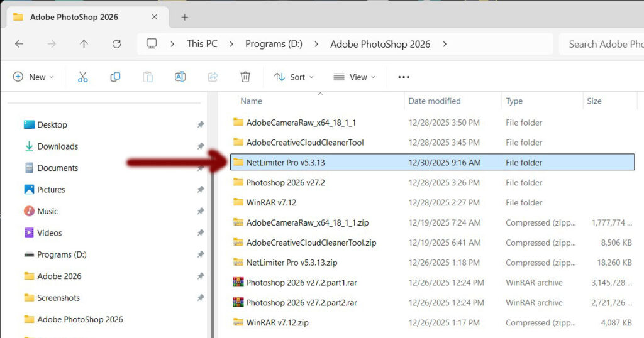The height and width of the screenshot is (338, 644).
Task: Open the View options dropdown
Action: point(354,77)
